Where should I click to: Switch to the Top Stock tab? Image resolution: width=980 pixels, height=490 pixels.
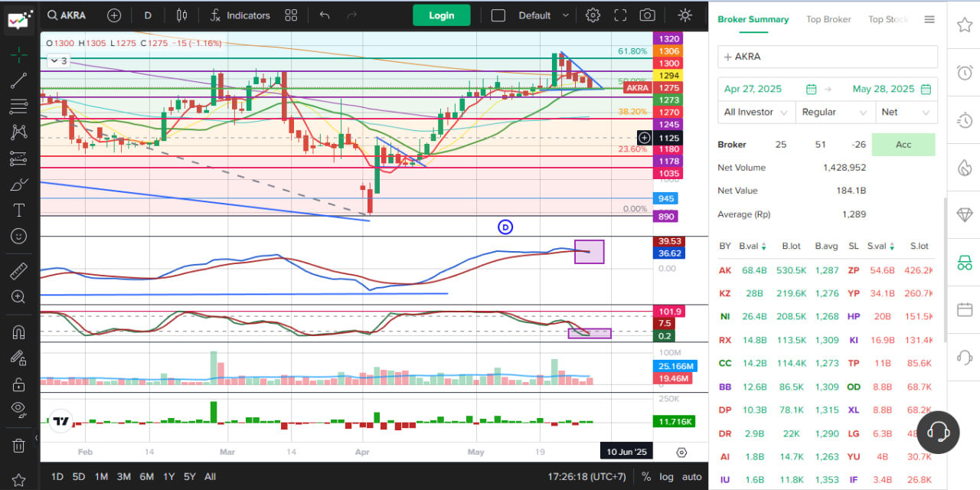pos(887,19)
